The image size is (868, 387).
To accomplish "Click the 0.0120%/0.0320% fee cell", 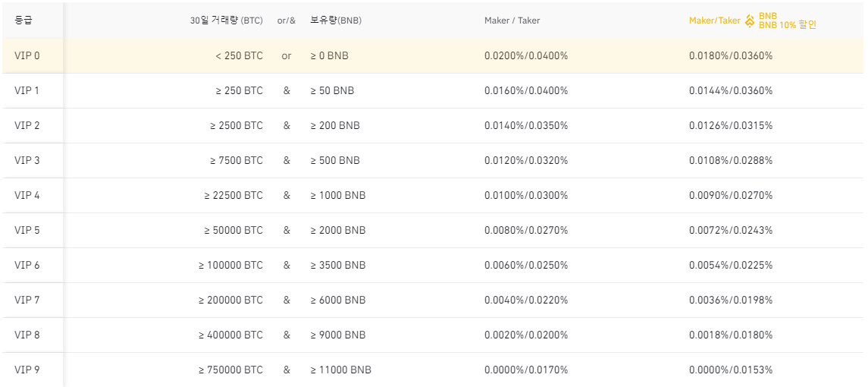I will (526, 160).
